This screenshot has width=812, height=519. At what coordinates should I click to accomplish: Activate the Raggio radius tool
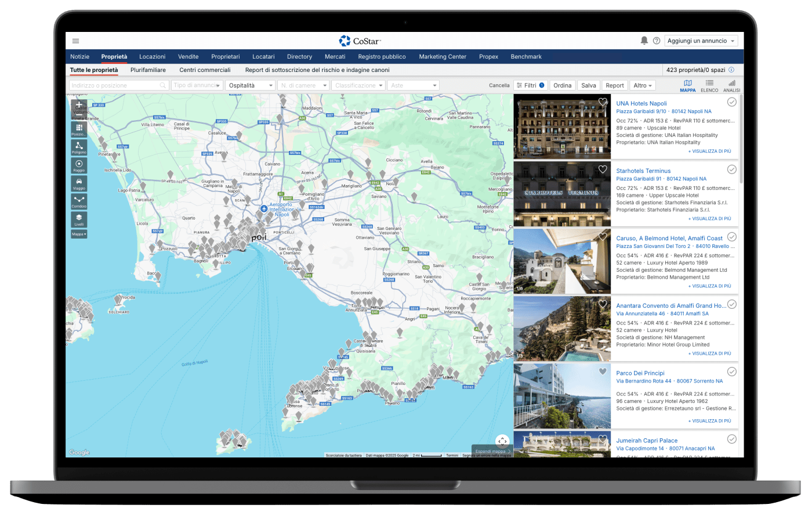79,165
